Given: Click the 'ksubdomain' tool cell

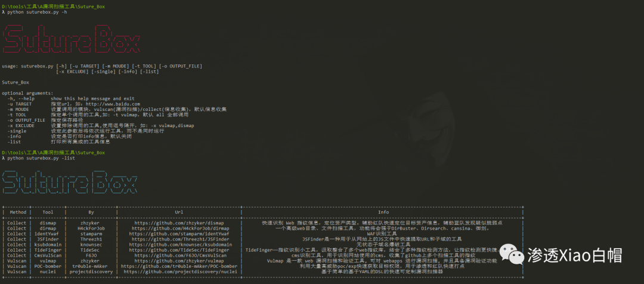Looking at the screenshot, I should [x=48, y=245].
